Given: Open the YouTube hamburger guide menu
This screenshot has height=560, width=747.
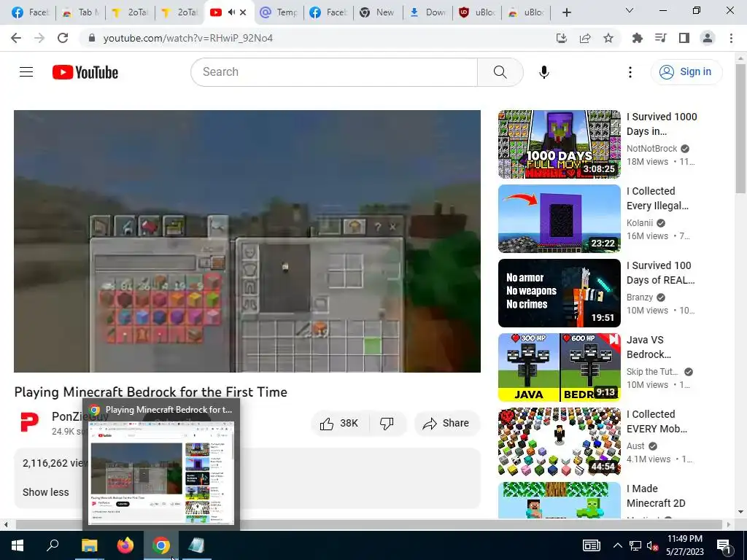Looking at the screenshot, I should (x=26, y=72).
